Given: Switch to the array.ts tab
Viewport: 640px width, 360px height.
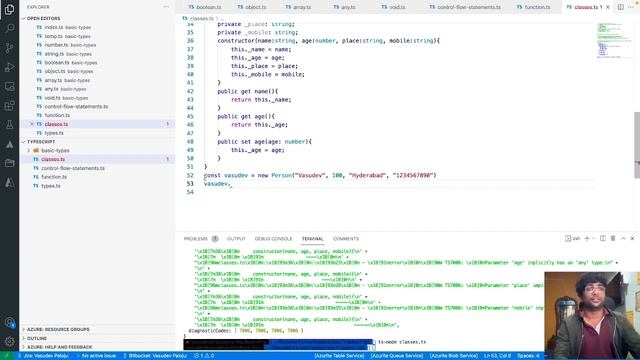Looking at the screenshot, I should pyautogui.click(x=298, y=7).
